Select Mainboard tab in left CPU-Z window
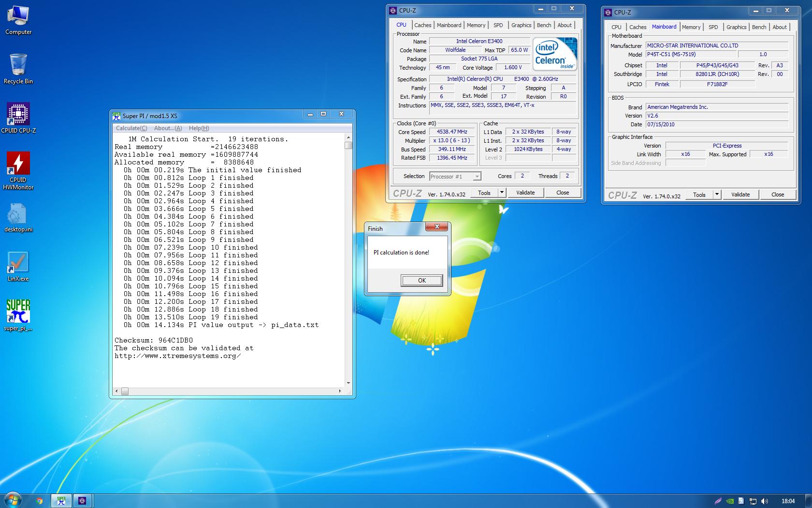812x508 pixels. coord(449,25)
